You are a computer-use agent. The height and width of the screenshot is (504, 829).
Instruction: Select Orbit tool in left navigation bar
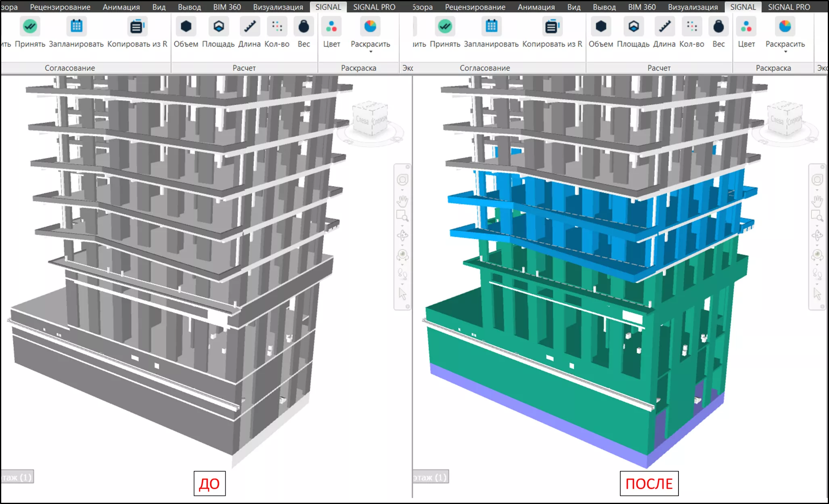[402, 236]
